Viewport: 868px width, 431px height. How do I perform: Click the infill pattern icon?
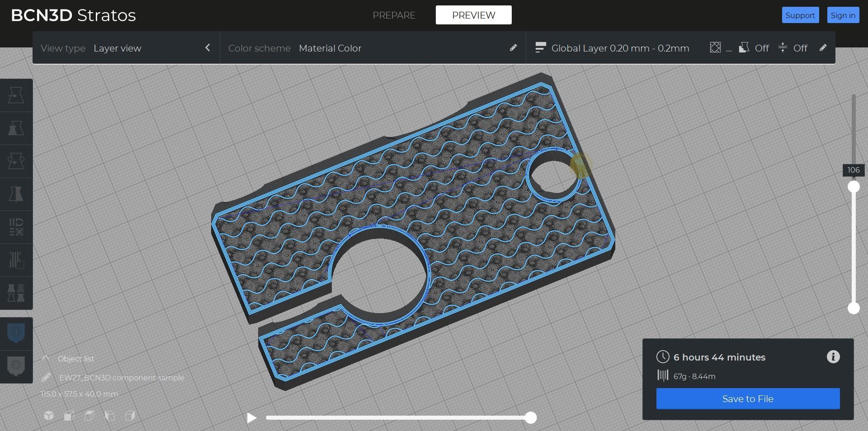715,47
